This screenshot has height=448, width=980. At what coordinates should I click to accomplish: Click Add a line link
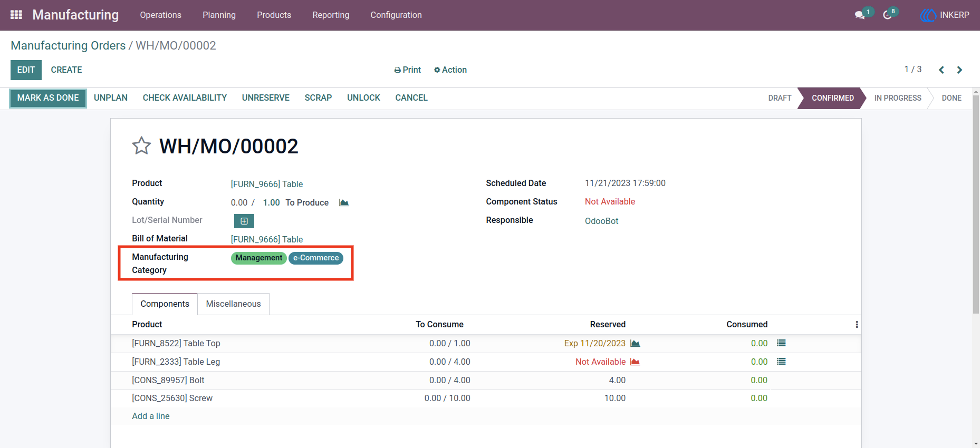[151, 416]
